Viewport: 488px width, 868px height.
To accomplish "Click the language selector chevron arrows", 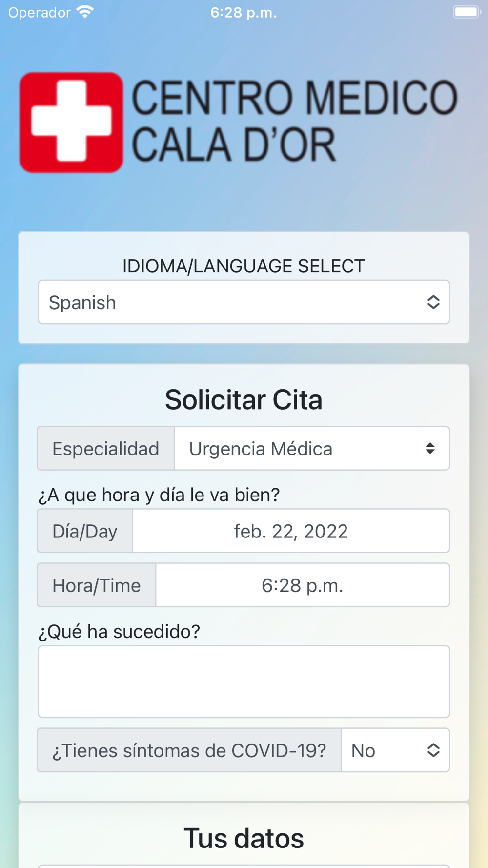I will (x=433, y=302).
